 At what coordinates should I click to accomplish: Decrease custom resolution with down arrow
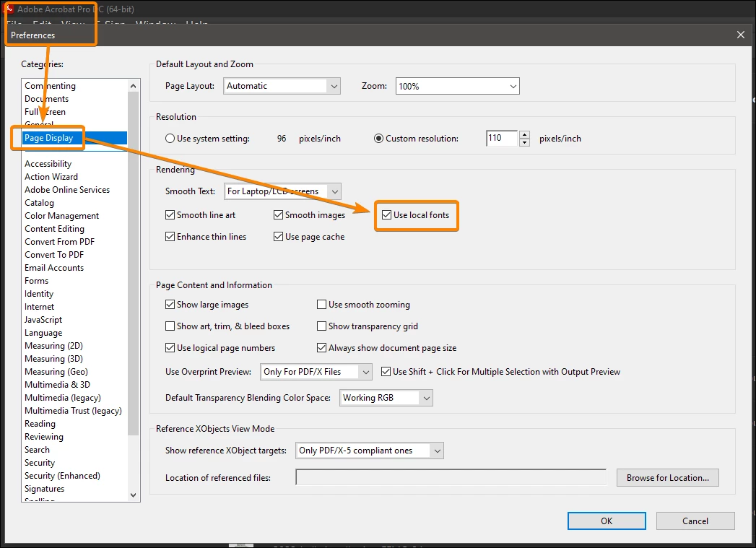pyautogui.click(x=524, y=142)
